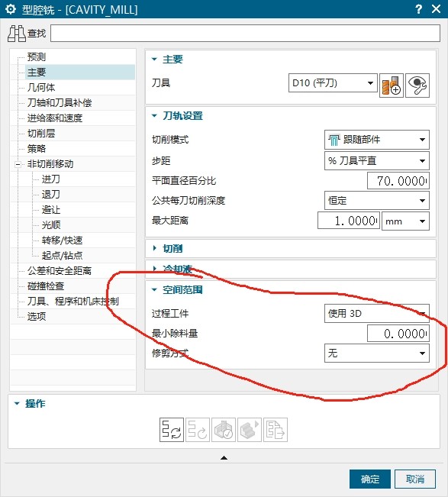Open the cut pattern 跟随部件 dropdown
Viewport: 448px width, 497px height.
[x=377, y=140]
